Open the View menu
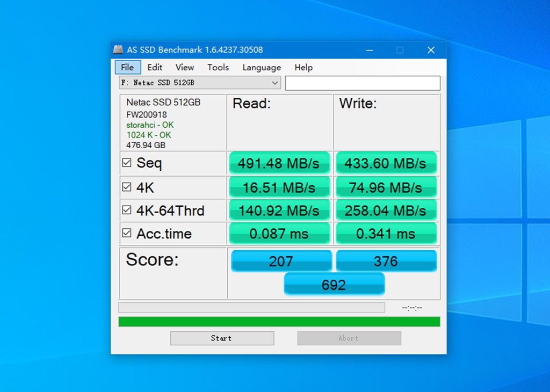Screen dimensions: 550x392 [x=185, y=67]
